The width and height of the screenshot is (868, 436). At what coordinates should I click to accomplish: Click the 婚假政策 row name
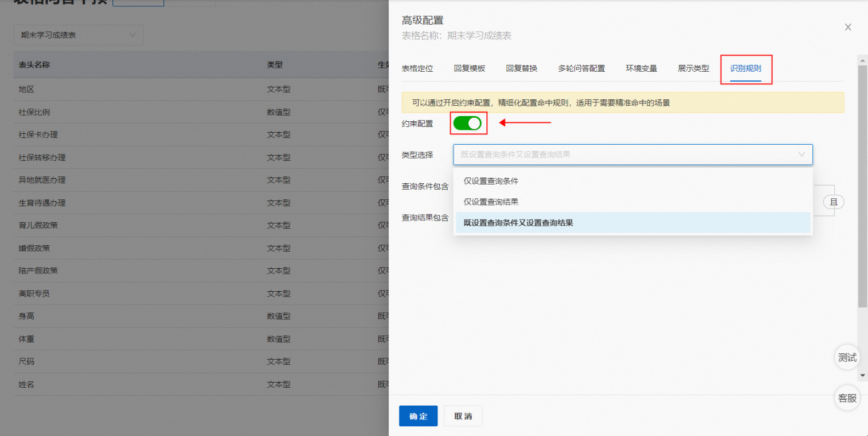click(34, 248)
